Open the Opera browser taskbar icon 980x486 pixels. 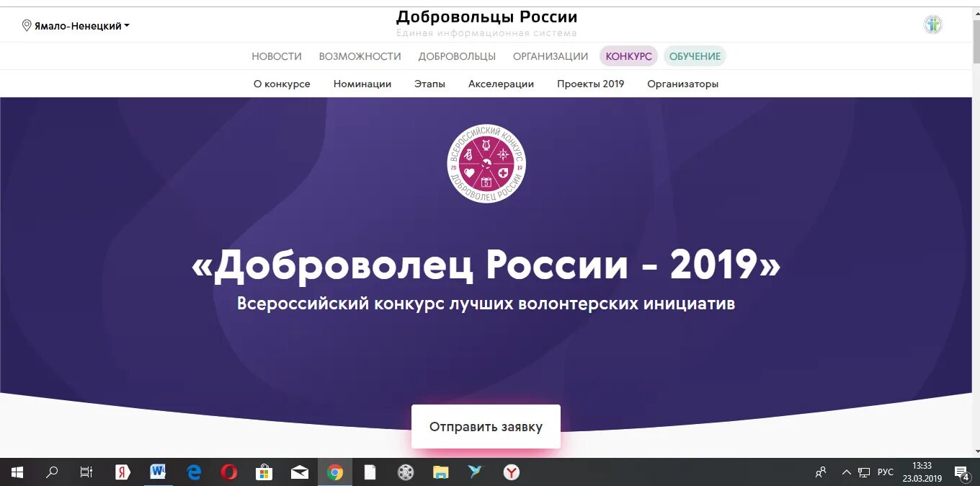pos(229,472)
